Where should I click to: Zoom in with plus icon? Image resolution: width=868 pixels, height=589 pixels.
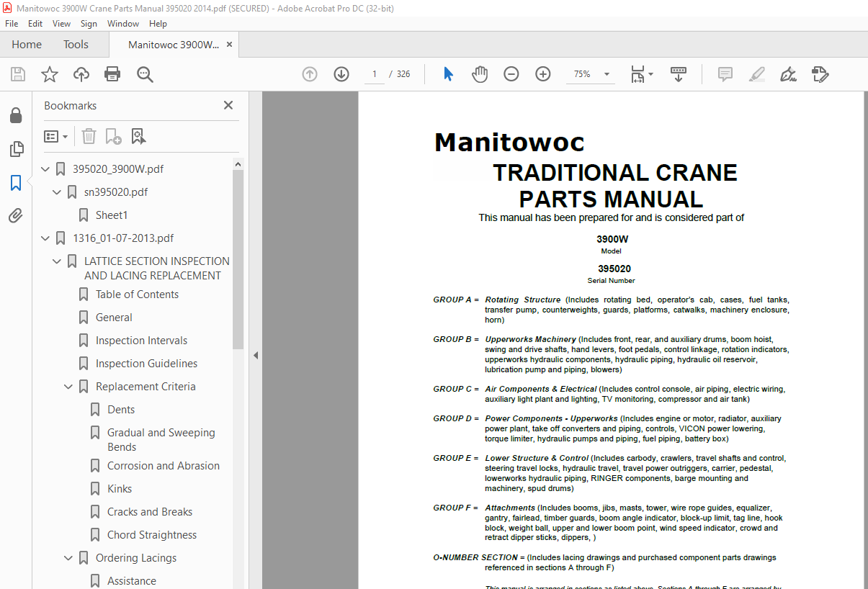543,74
